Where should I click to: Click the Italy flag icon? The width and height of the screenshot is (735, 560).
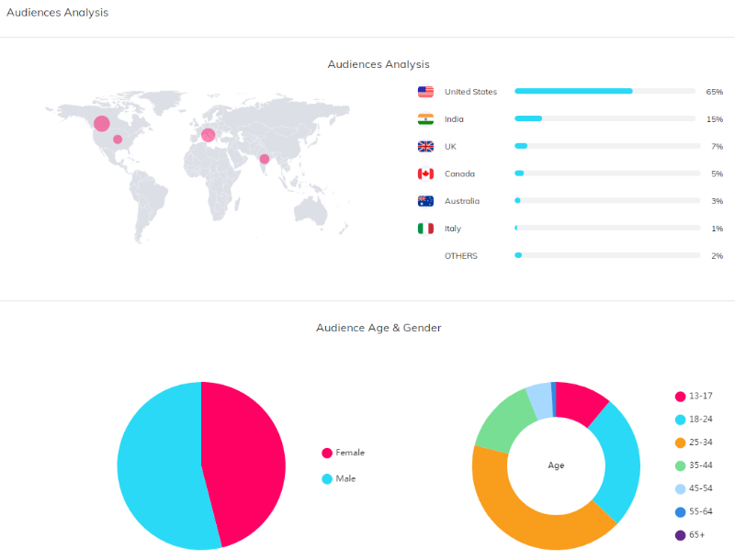tap(425, 229)
